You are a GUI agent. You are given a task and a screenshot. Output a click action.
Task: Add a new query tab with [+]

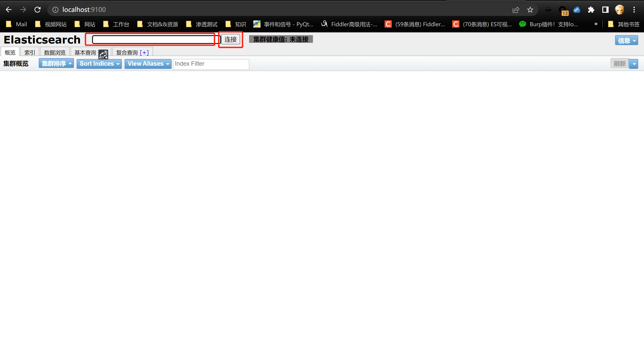point(144,52)
